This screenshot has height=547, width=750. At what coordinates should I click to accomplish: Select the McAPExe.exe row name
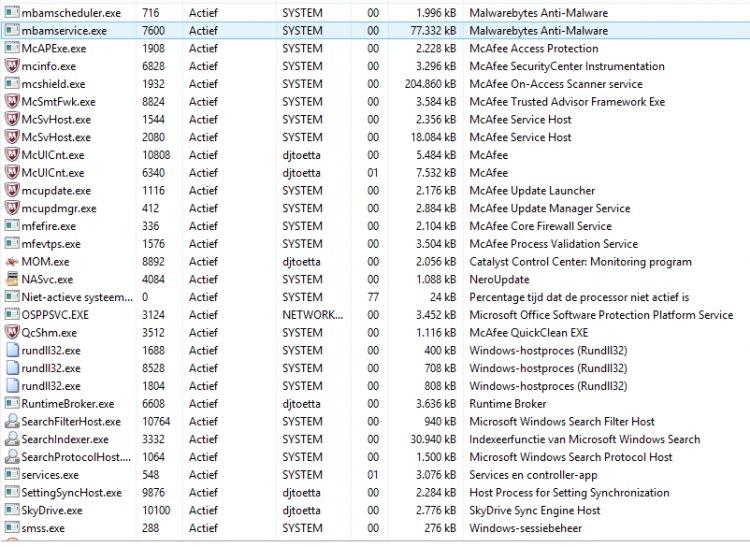pyautogui.click(x=54, y=48)
